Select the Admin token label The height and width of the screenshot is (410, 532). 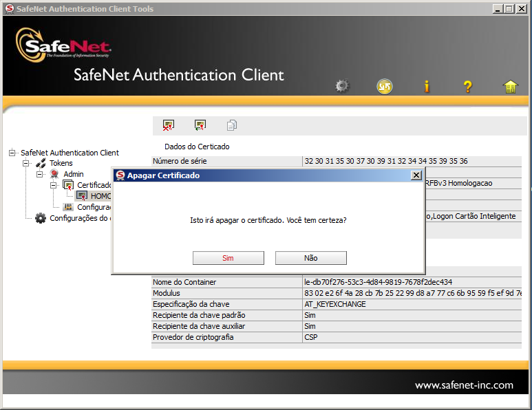pos(73,174)
